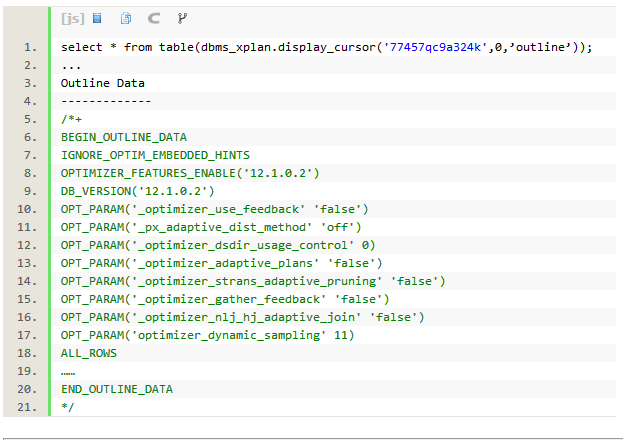Click the BEGIN_OUTLINE_DATA line
The height and width of the screenshot is (445, 633).
(123, 137)
